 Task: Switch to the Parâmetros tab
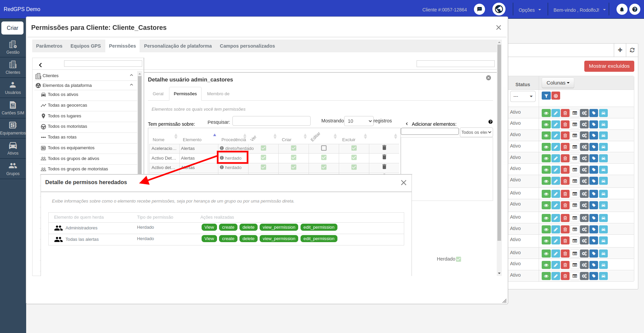pyautogui.click(x=49, y=46)
